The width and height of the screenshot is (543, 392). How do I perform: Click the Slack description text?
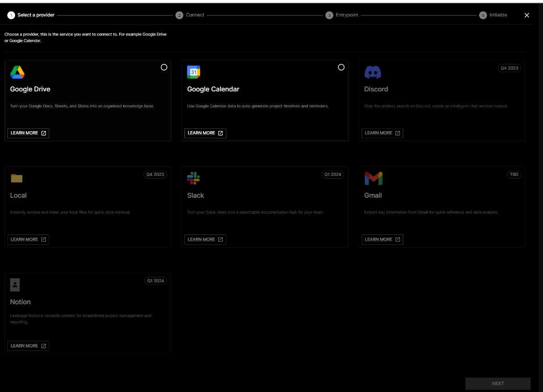[x=255, y=212]
